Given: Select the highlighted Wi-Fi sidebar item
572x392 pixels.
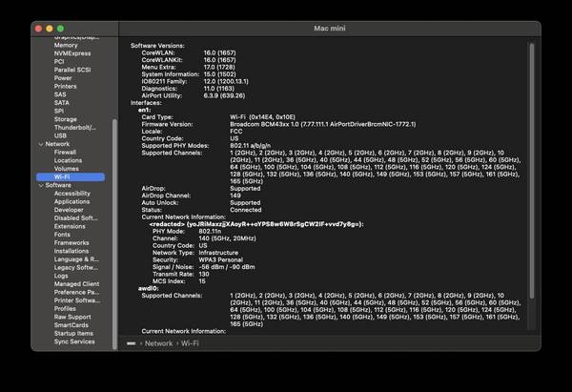Looking at the screenshot, I should pos(71,177).
